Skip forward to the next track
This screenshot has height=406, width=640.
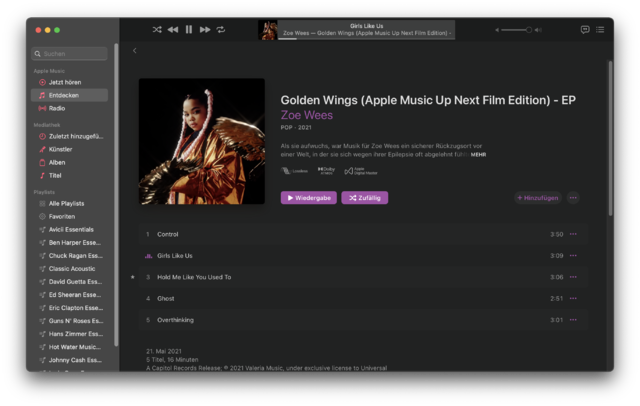click(x=205, y=29)
